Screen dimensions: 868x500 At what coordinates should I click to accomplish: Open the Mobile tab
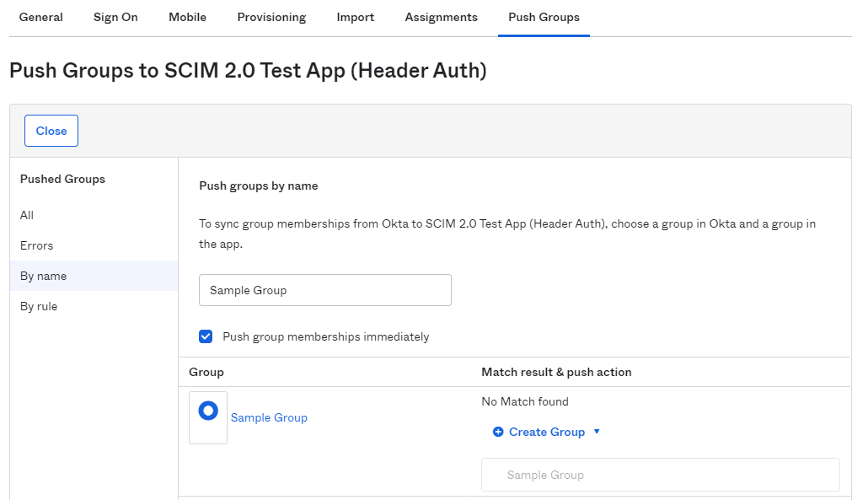pos(187,17)
